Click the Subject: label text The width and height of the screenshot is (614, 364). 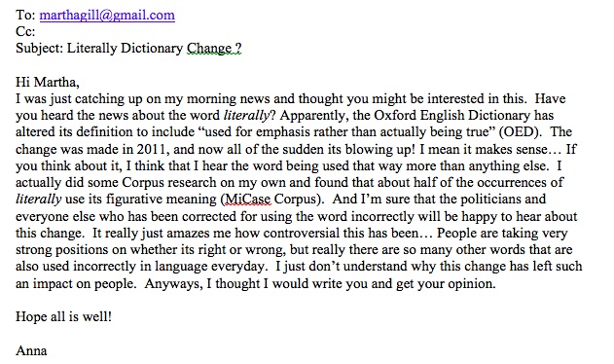[x=40, y=49]
